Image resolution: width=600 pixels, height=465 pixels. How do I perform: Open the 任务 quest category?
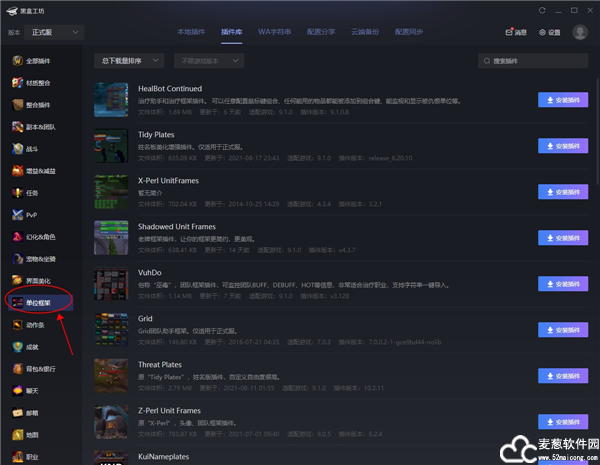pos(25,193)
